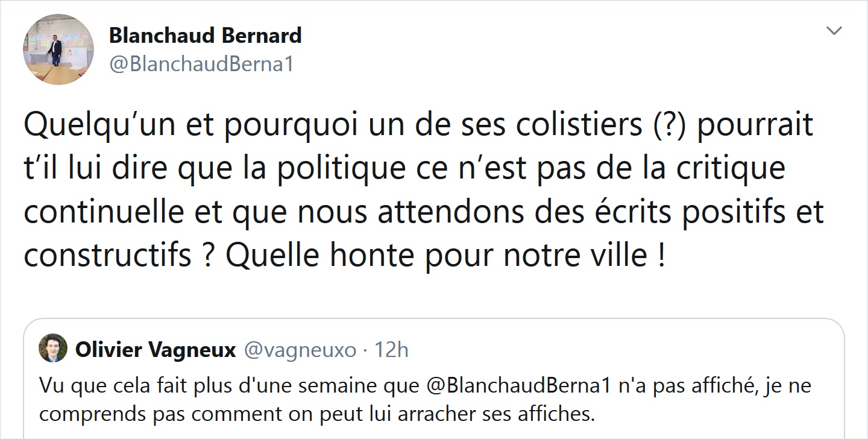Open Olivier Vagneux's name in quoted tweet
Viewport: 868px width, 439px height.
pyautogui.click(x=156, y=350)
